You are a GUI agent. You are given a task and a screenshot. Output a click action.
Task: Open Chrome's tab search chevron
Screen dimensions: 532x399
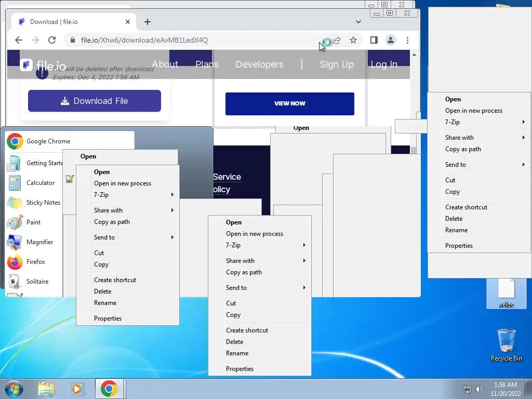point(358,22)
